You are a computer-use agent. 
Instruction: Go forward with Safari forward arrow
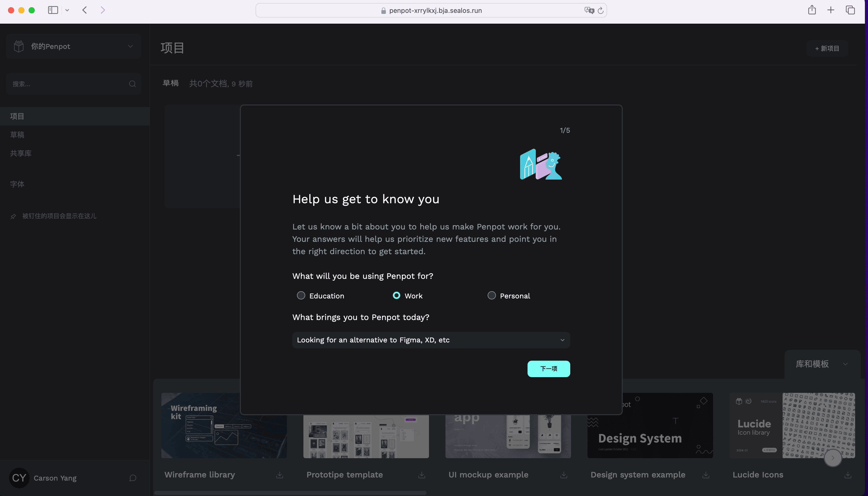102,10
